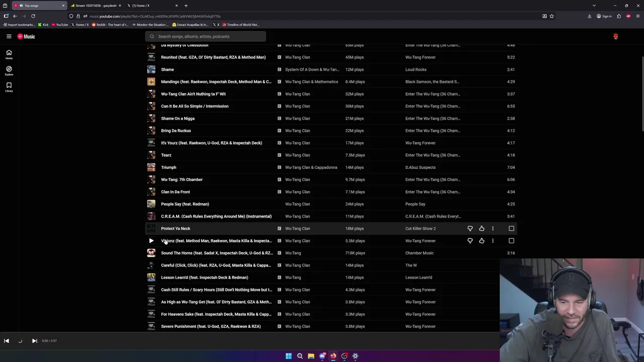Open browser downloads icon

(x=589, y=16)
